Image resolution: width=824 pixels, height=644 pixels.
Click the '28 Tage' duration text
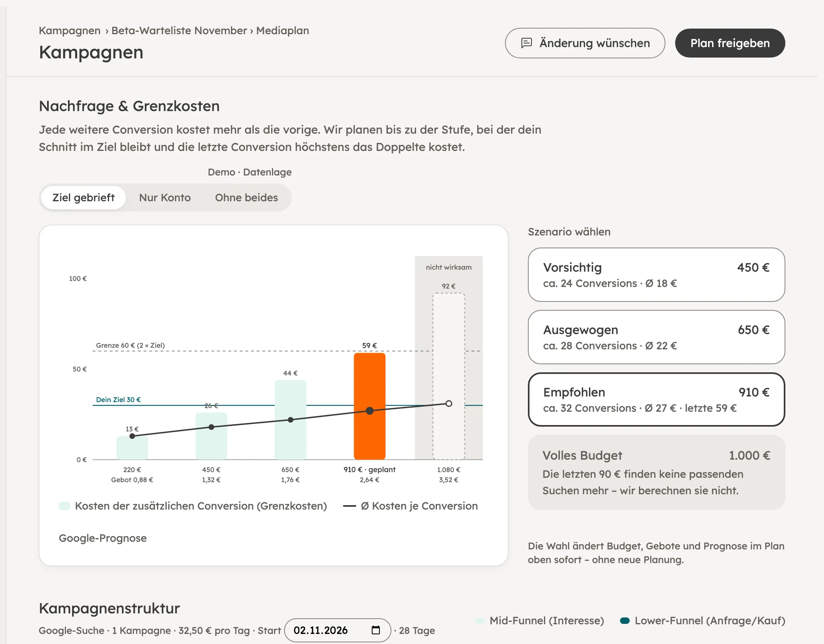pyautogui.click(x=417, y=630)
